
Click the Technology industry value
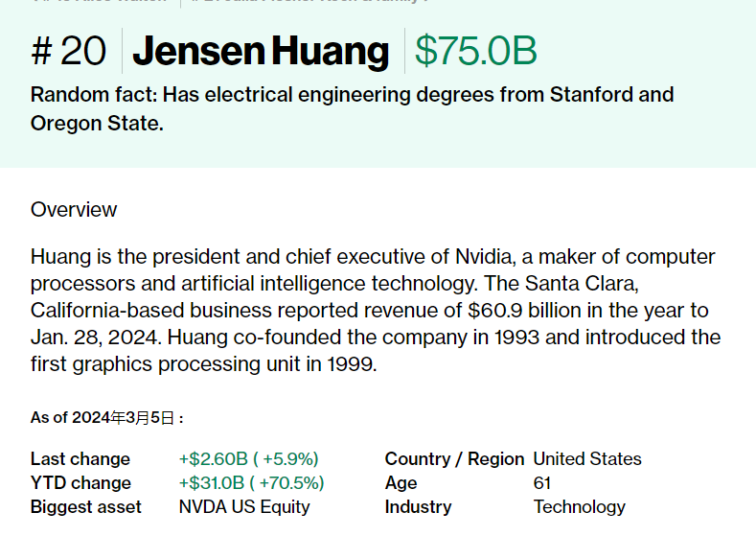coord(579,507)
